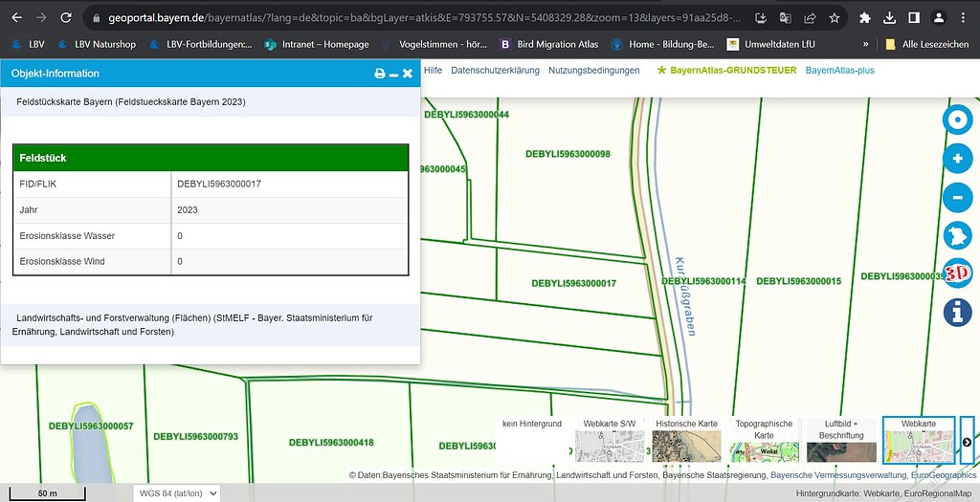Open the Hilfe menu link
This screenshot has height=502, width=980.
[x=433, y=71]
